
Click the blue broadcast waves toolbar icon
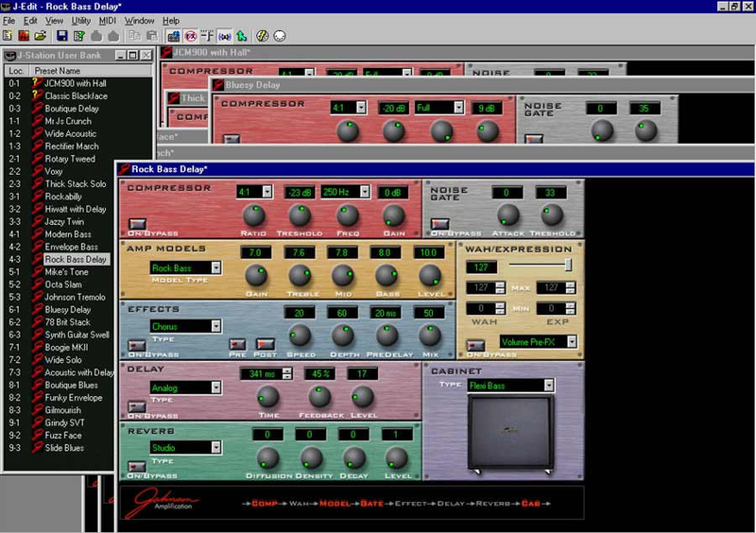225,36
